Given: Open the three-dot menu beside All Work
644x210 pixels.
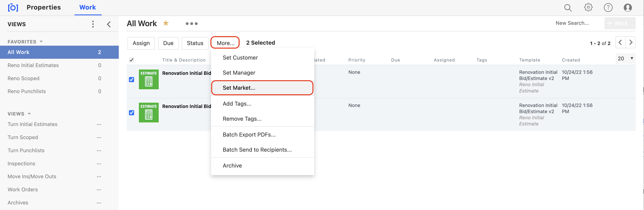Looking at the screenshot, I should (x=191, y=23).
